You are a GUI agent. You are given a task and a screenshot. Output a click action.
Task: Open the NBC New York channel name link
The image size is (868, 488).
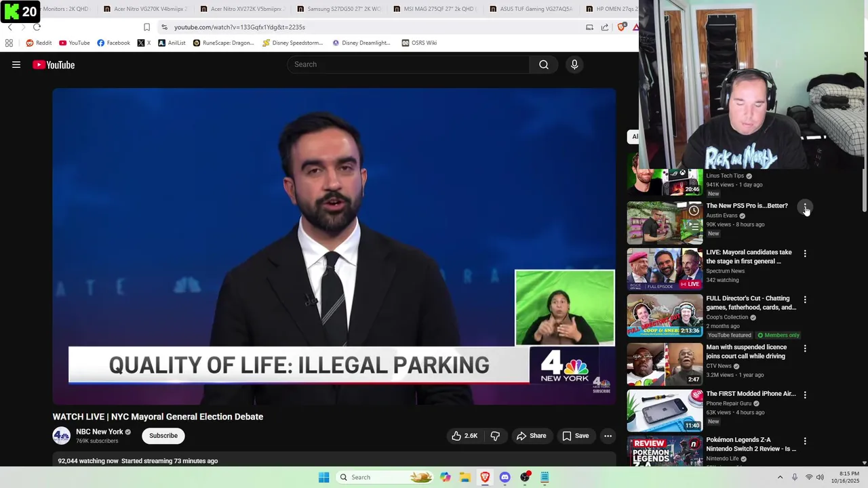(x=100, y=432)
